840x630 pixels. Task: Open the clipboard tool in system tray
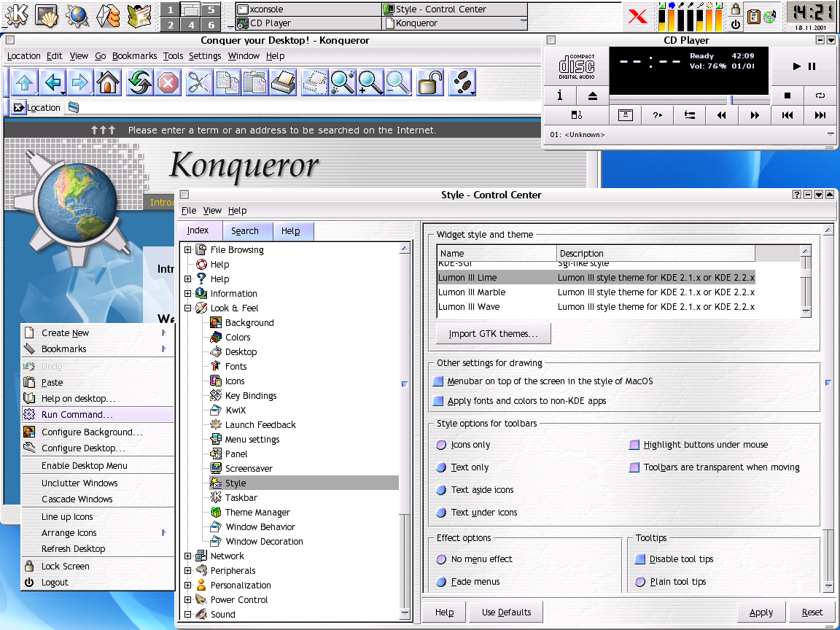point(754,17)
